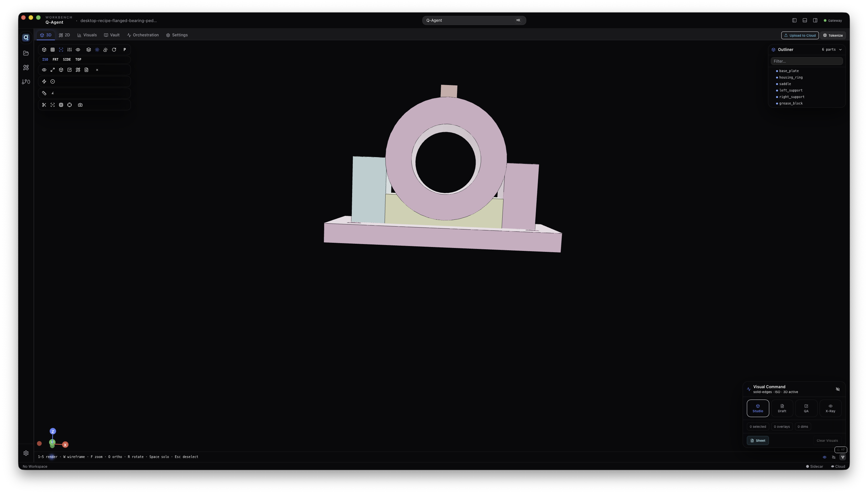Collapse the Outliner 6 parts chevron
This screenshot has width=868, height=494.
(x=840, y=50)
